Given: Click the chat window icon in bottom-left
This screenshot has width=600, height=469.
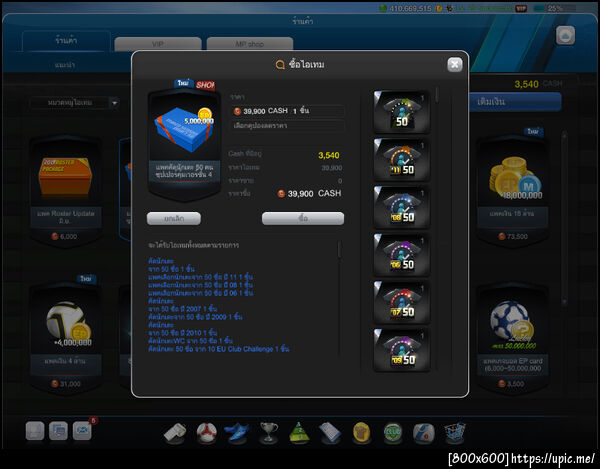Looking at the screenshot, I should pyautogui.click(x=59, y=431).
